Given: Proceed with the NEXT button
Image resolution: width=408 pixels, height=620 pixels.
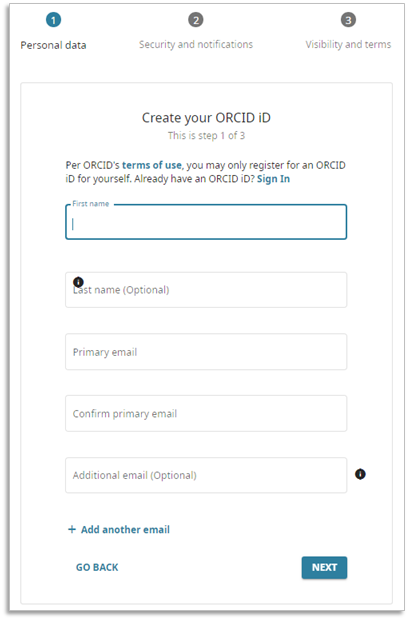Looking at the screenshot, I should [x=324, y=568].
